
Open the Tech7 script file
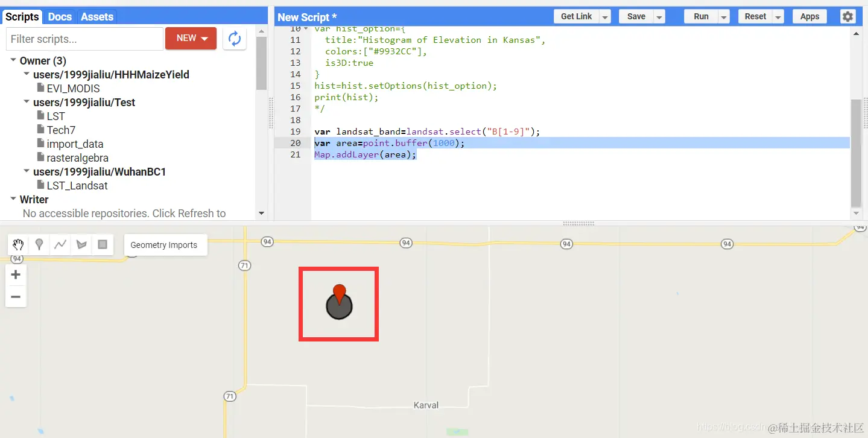61,130
